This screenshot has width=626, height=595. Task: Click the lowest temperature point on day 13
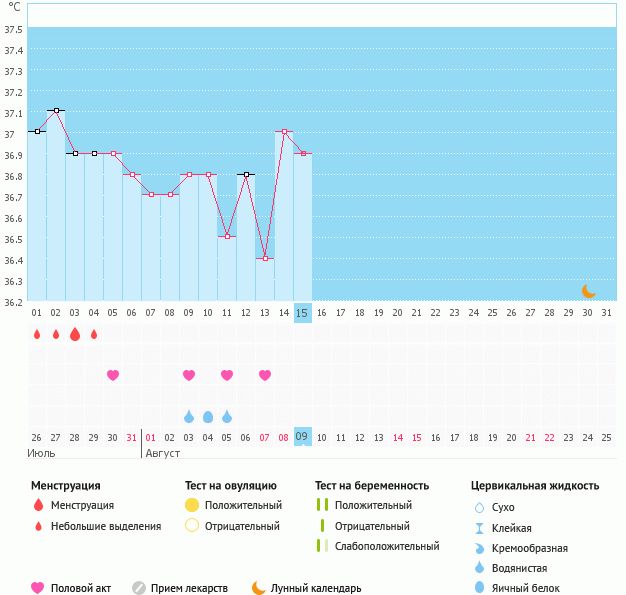coord(265,259)
